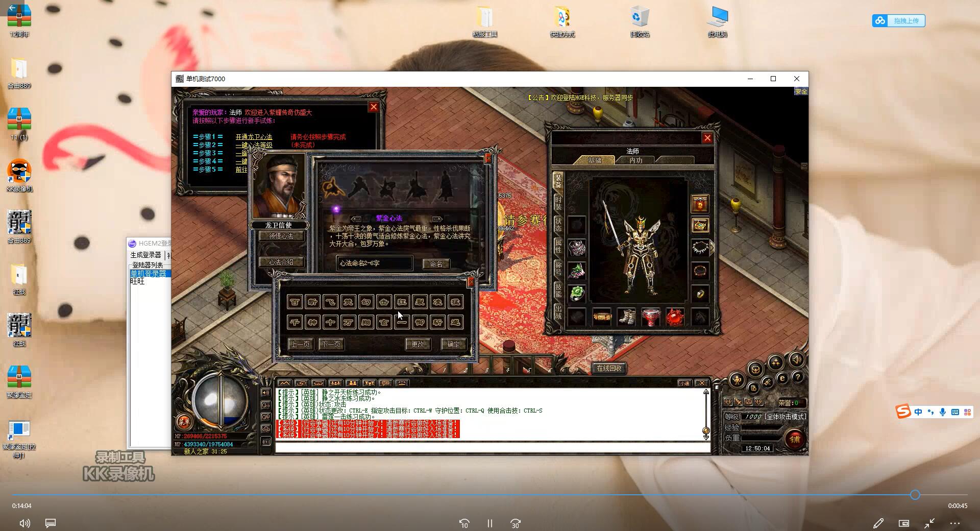Toggle video volume speaker icon
Image resolution: width=980 pixels, height=531 pixels.
pos(24,523)
